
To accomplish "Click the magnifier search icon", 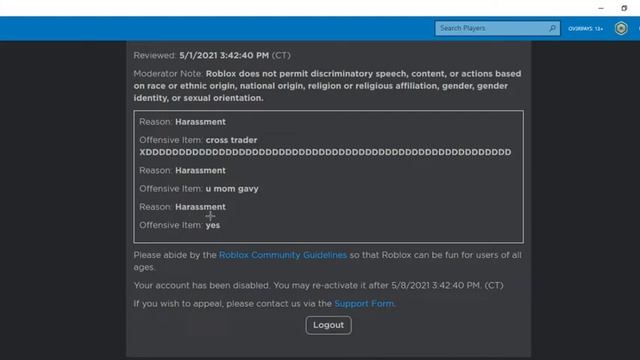I will tap(552, 28).
